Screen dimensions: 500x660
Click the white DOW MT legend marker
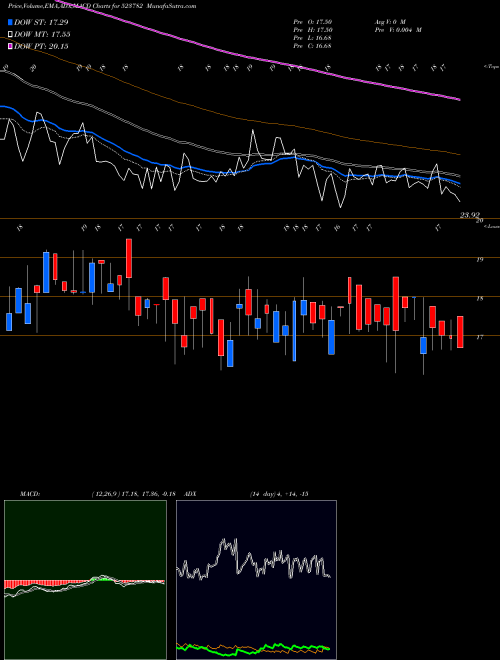pos(10,34)
